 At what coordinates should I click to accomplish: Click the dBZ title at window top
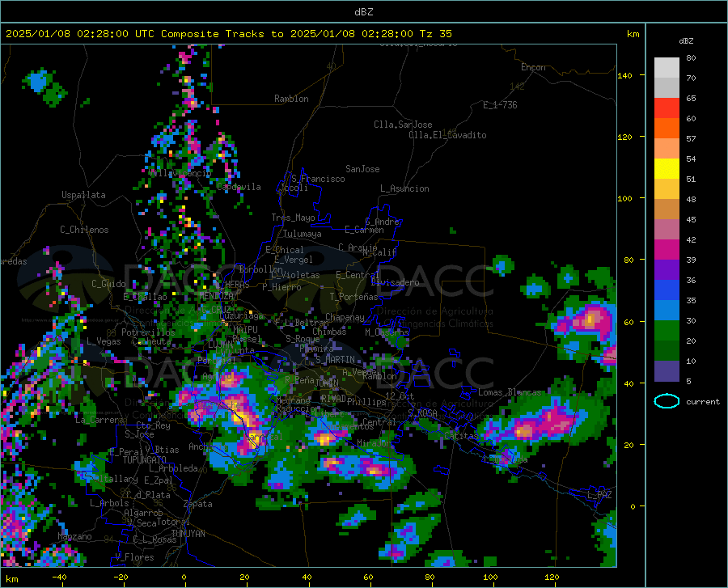coord(363,12)
